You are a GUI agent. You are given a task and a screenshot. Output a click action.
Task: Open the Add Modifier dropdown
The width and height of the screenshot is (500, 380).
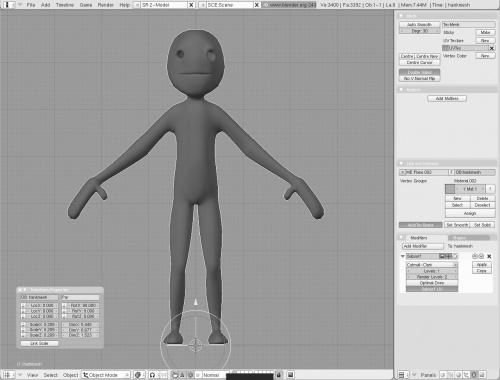click(423, 246)
